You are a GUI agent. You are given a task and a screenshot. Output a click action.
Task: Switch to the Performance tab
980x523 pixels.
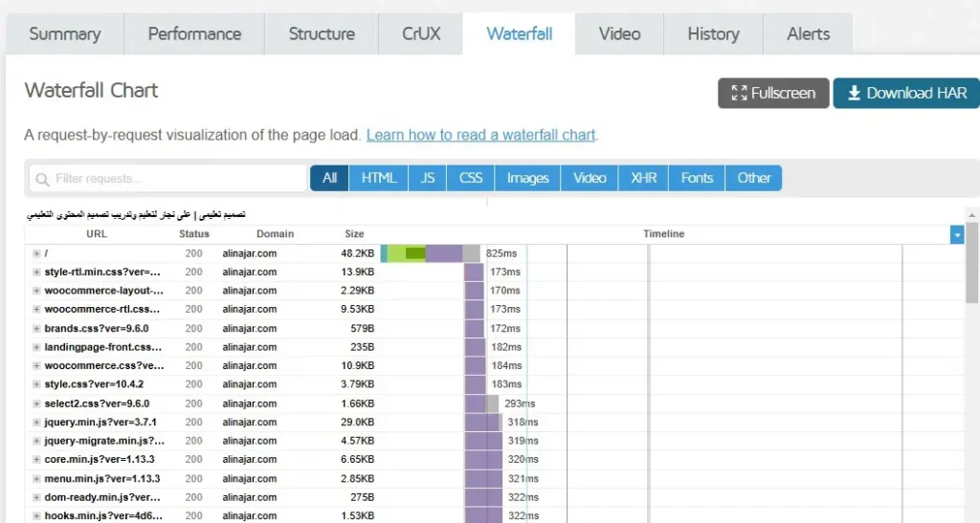click(x=194, y=34)
